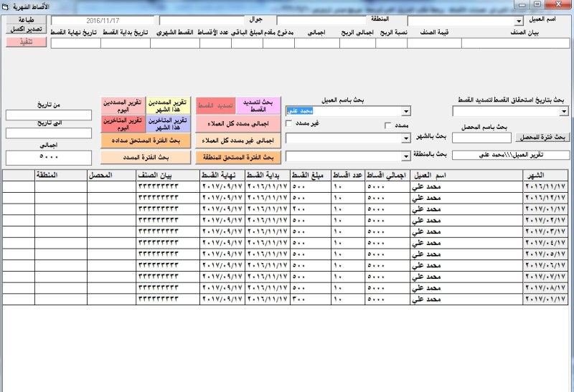This screenshot has width=574, height=392.
Task: Open the بحث باسم العميل dropdown arrow
Action: coord(406,111)
